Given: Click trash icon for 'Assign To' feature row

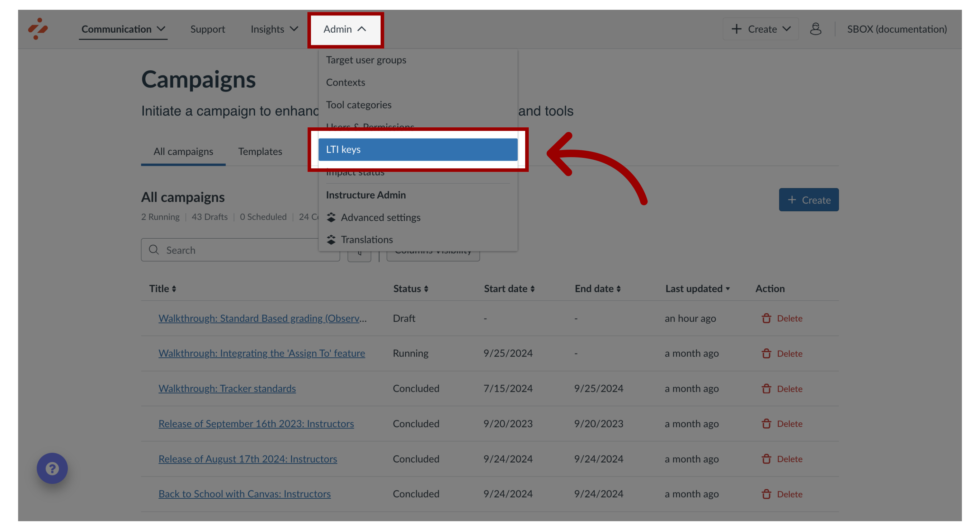Looking at the screenshot, I should point(766,353).
